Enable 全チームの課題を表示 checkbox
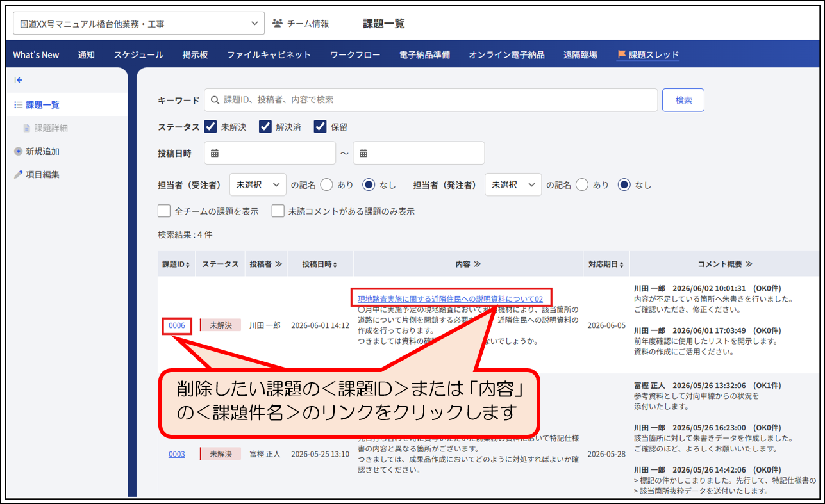Viewport: 825px width, 504px height. [x=164, y=211]
